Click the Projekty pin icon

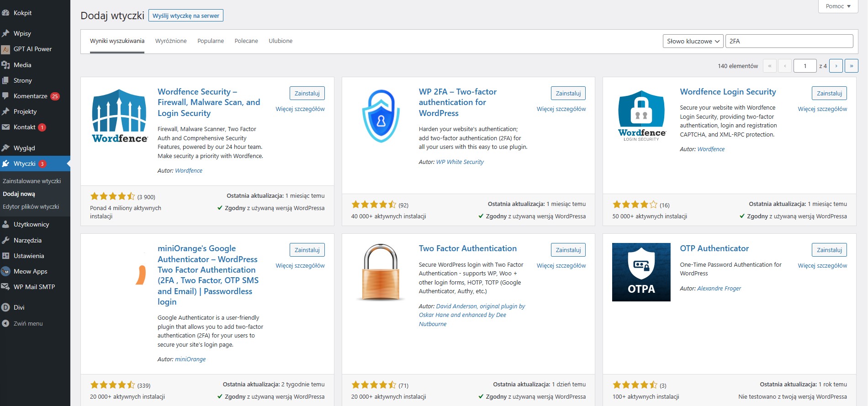tap(5, 111)
